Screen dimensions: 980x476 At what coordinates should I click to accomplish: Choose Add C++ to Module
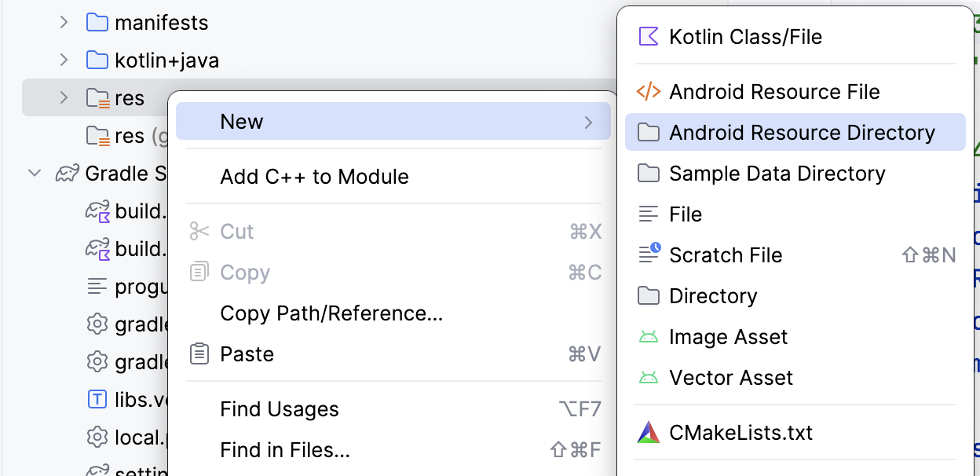click(x=314, y=177)
